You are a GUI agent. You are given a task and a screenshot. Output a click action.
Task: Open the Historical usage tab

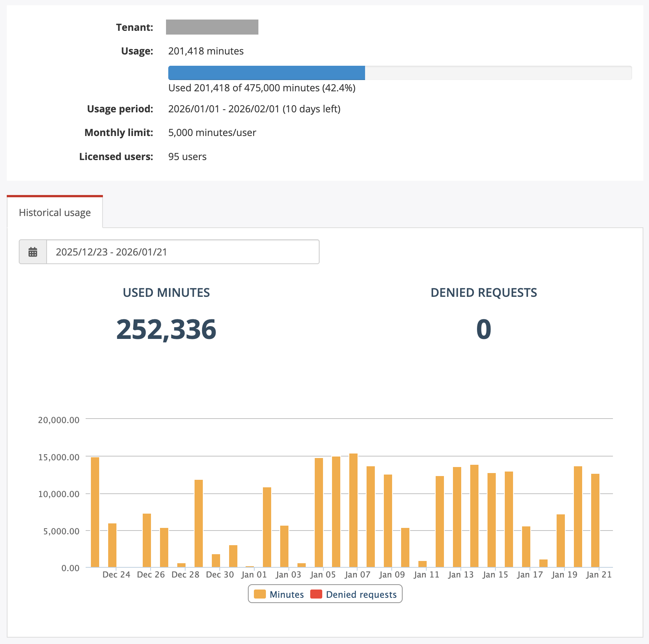55,213
